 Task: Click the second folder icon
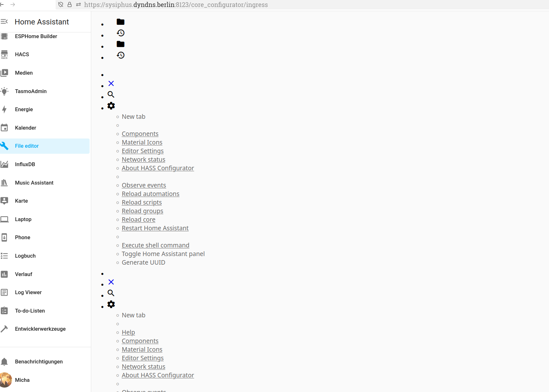click(120, 44)
